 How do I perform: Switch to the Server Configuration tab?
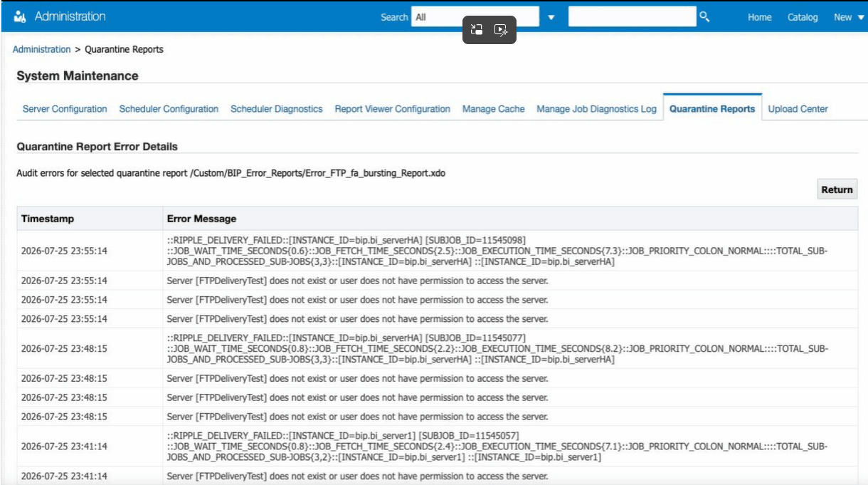[x=65, y=109]
